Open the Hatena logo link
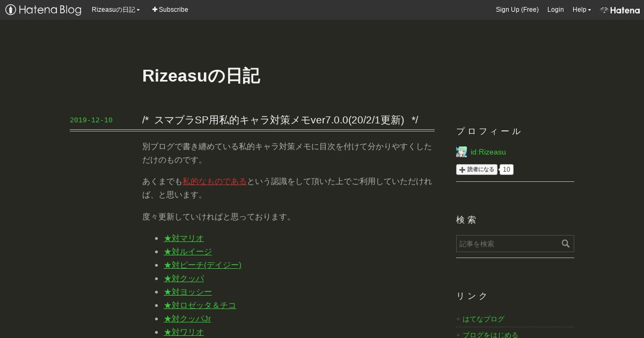Screen dimensions: 644x338 tap(620, 10)
